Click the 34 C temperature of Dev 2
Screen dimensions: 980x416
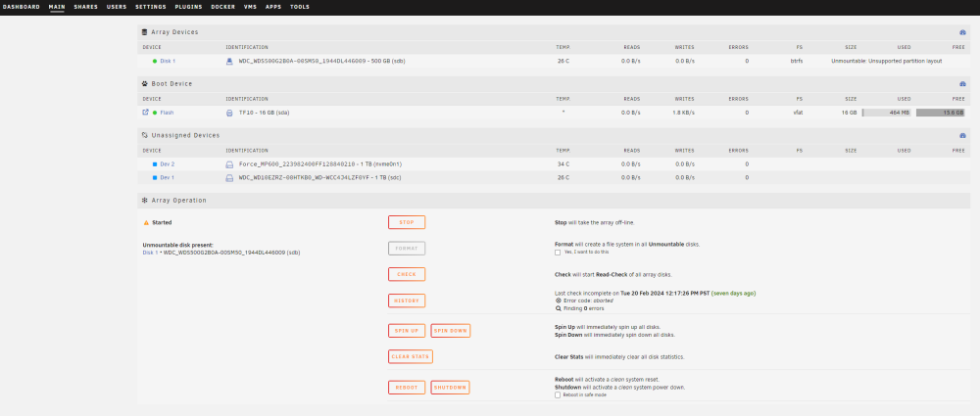563,164
